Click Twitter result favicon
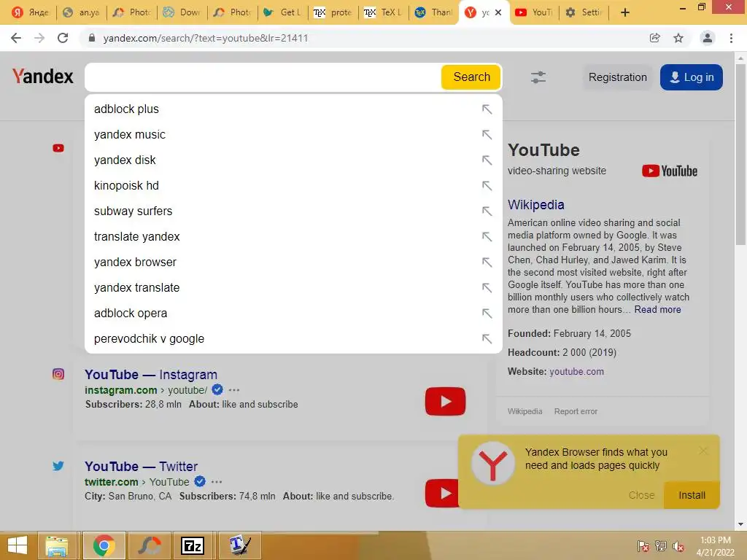The height and width of the screenshot is (560, 747). [58, 466]
